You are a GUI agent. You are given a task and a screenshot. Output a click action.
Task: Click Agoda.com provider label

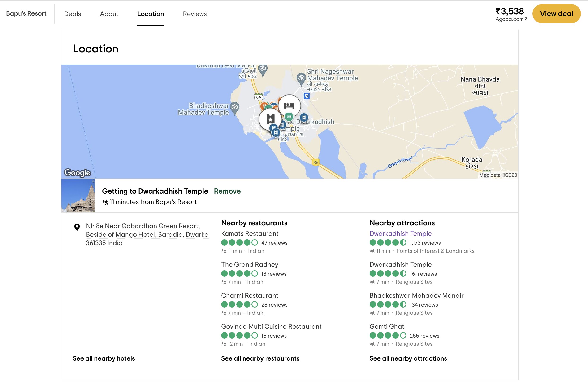coord(509,19)
